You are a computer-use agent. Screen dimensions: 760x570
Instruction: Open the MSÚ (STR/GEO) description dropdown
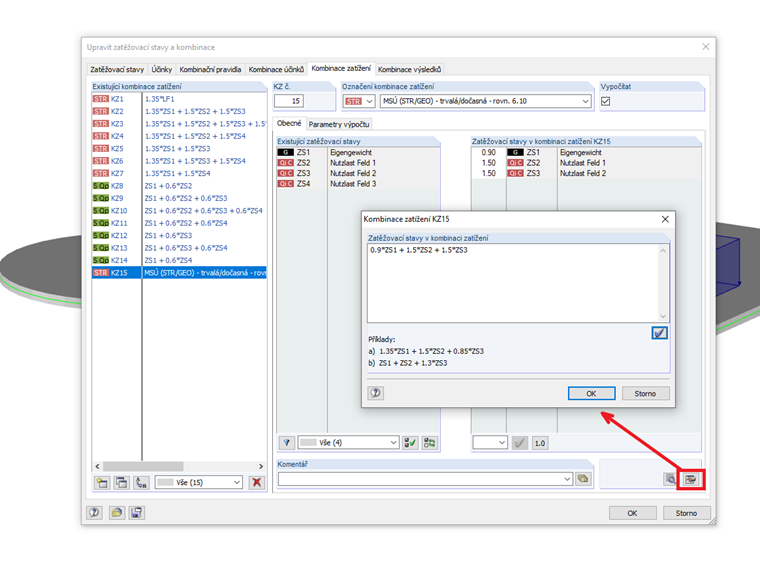(585, 101)
